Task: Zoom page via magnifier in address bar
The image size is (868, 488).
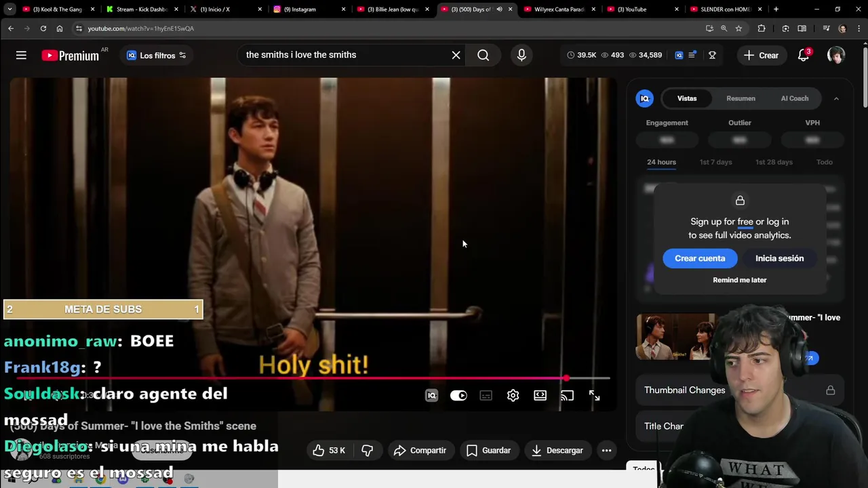Action: (x=724, y=28)
